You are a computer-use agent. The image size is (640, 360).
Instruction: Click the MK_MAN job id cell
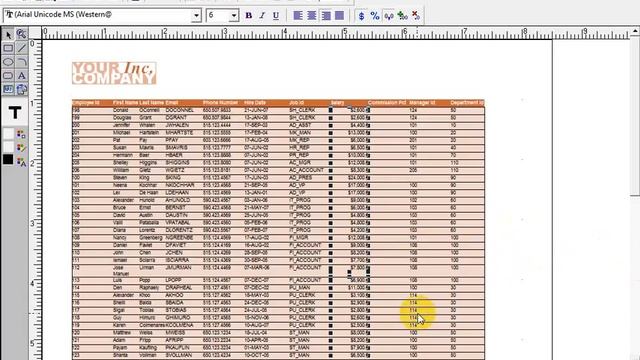(x=300, y=133)
